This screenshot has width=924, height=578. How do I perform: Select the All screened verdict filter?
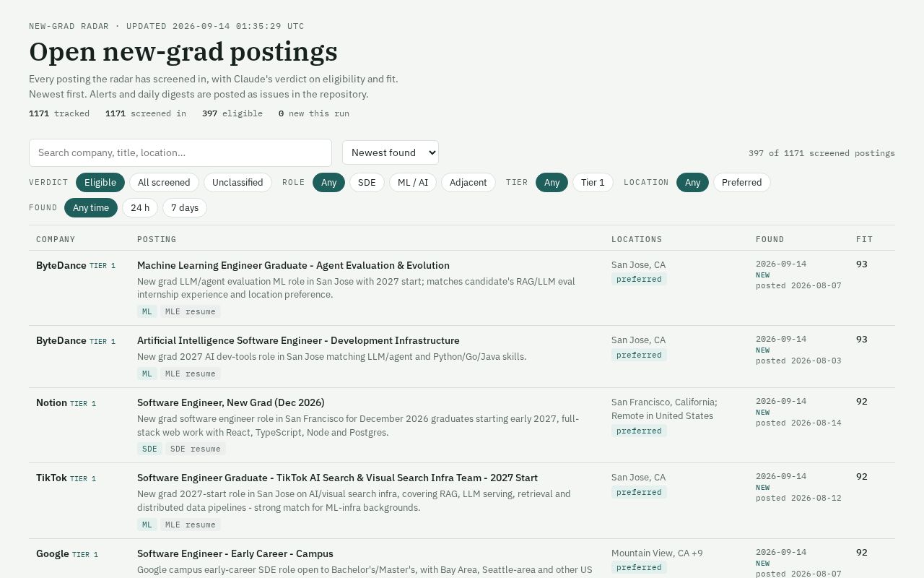point(164,182)
